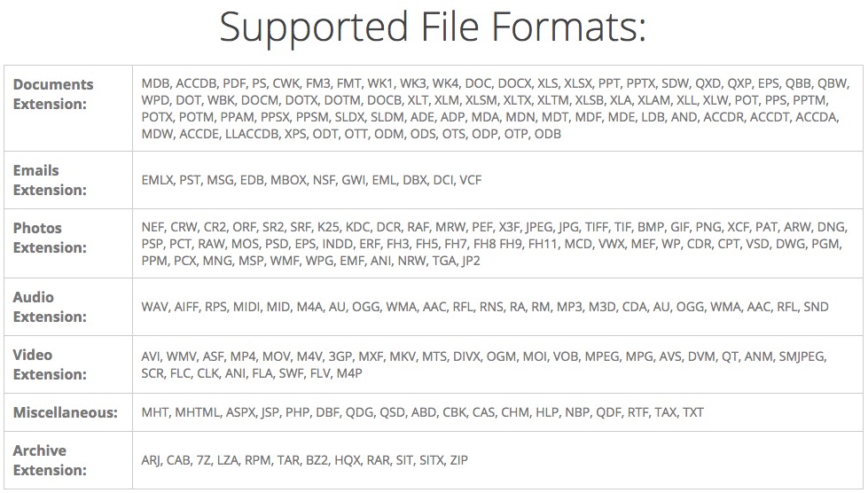Screen dimensions: 868x493
Task: Select the Archive Extension row label
Action: point(50,460)
